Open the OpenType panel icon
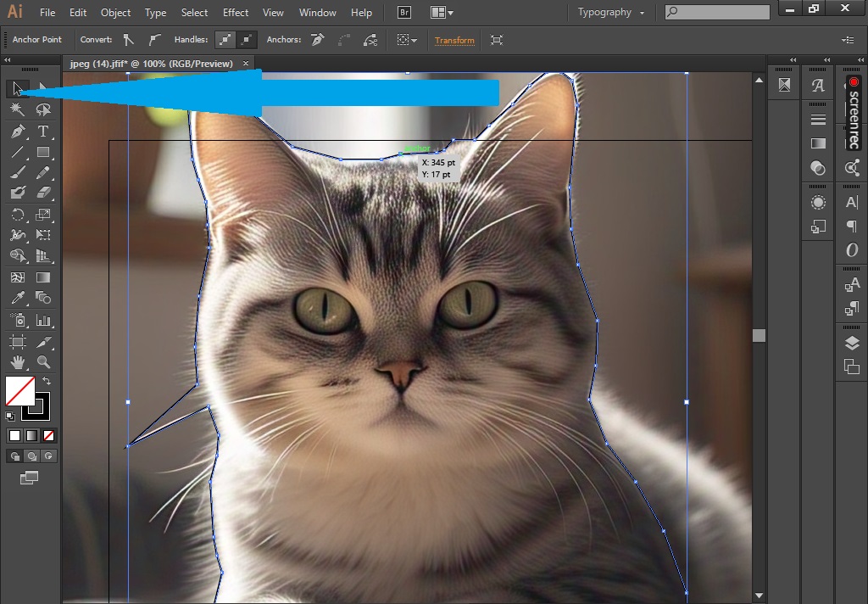The image size is (868, 604). coord(852,250)
